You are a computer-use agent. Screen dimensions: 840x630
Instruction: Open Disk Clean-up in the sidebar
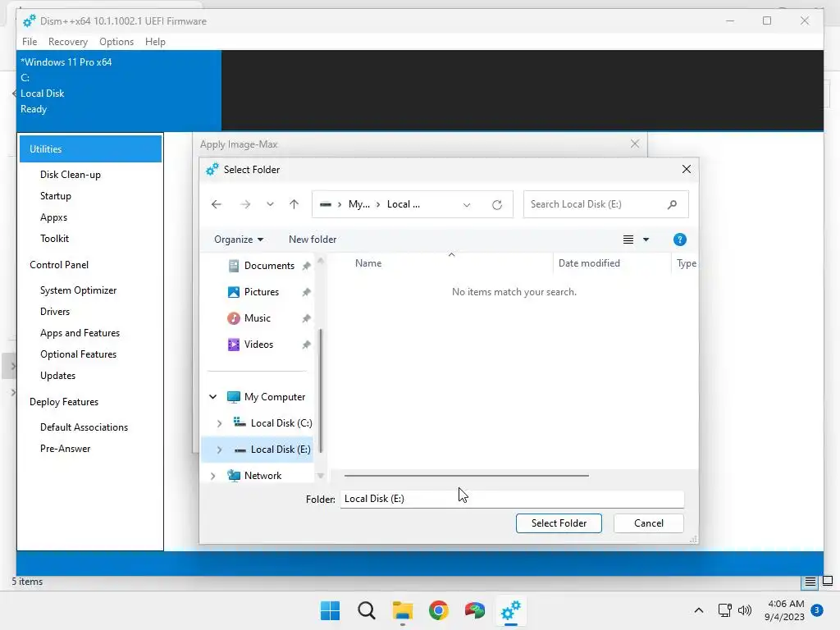point(71,175)
